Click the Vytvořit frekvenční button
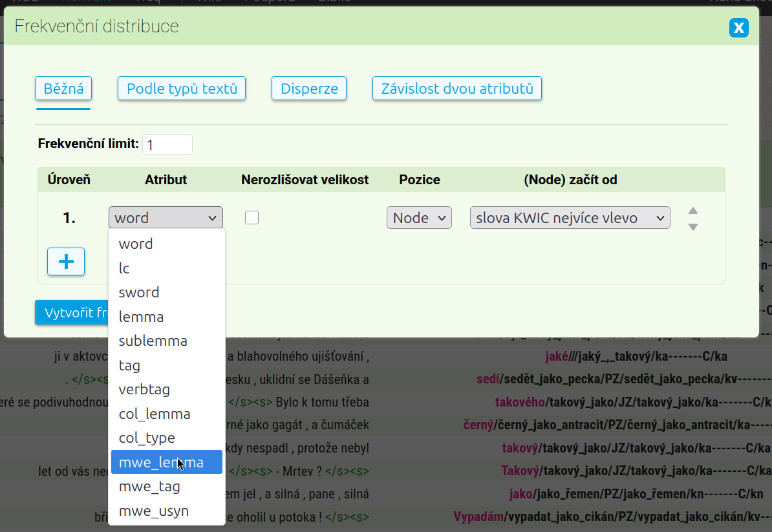The height and width of the screenshot is (532, 772). click(72, 313)
